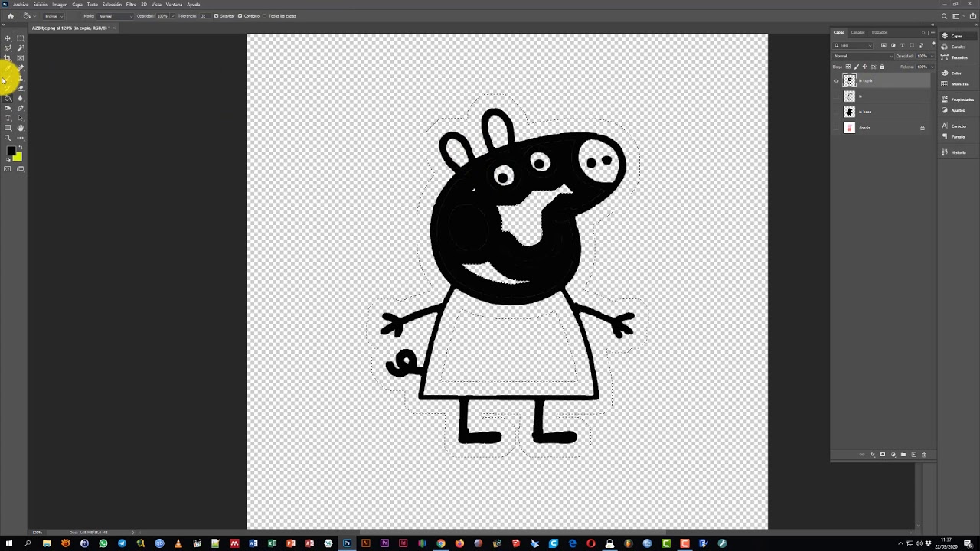
Task: Select the Eraser tool
Action: 20,88
